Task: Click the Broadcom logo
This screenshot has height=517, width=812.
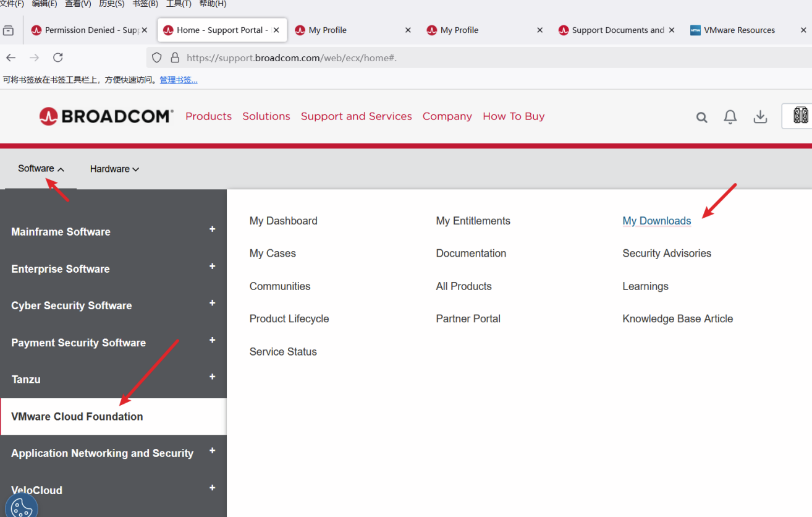Action: [x=106, y=116]
